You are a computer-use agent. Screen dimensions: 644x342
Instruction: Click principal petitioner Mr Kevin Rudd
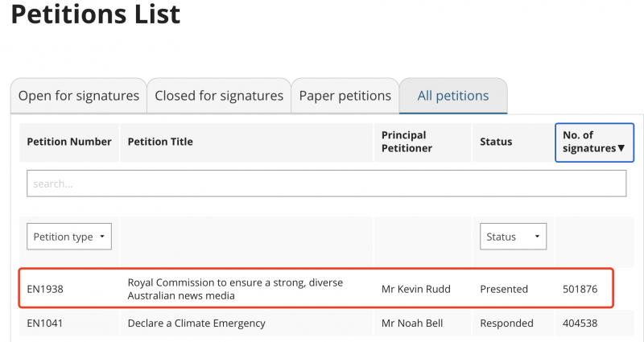click(x=415, y=289)
